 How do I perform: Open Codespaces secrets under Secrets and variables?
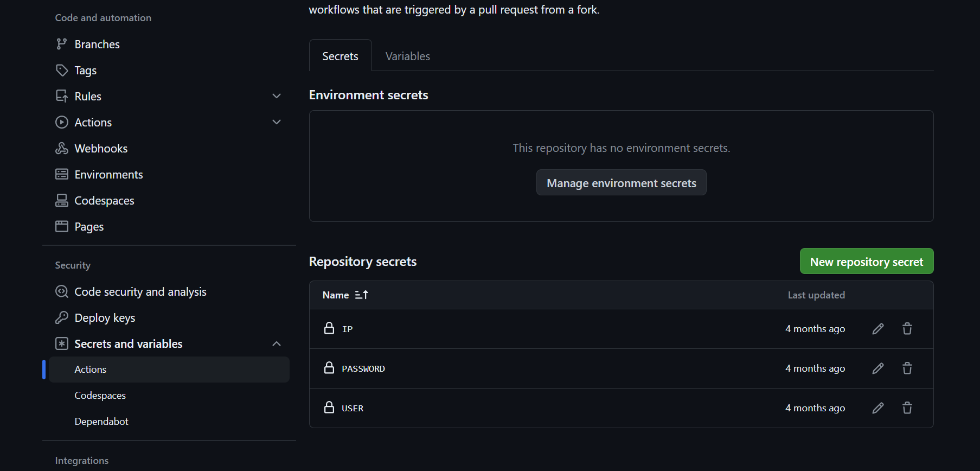100,396
